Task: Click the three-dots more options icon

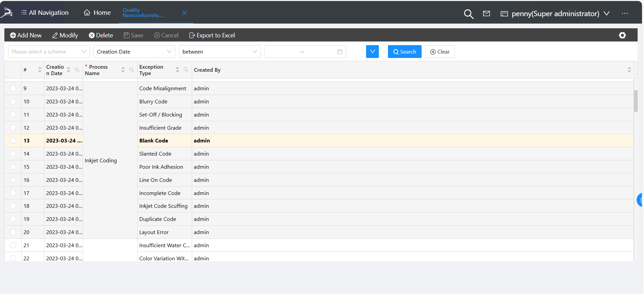Action: coord(624,13)
